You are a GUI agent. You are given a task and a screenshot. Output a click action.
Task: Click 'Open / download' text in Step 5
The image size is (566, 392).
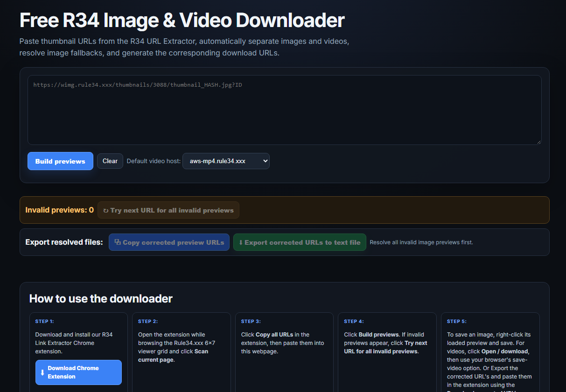click(504, 351)
